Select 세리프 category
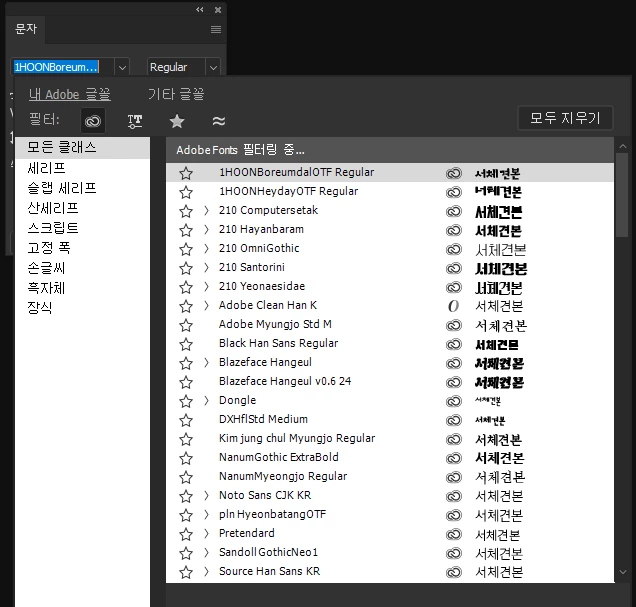Image resolution: width=636 pixels, height=607 pixels. [x=82, y=167]
